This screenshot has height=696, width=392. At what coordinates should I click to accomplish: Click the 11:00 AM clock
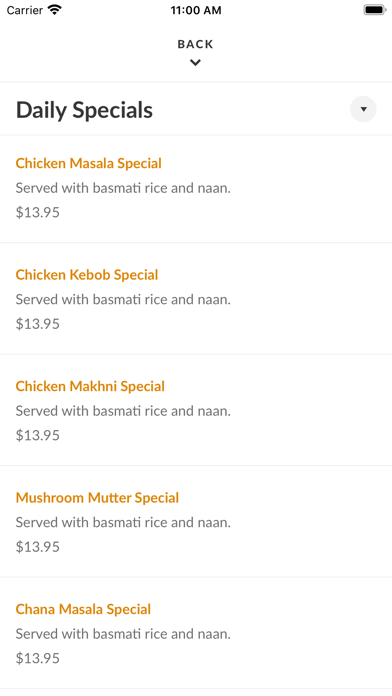pos(196,10)
